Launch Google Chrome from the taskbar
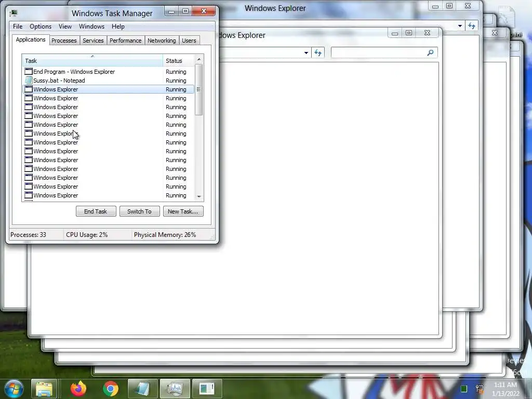 (111, 389)
